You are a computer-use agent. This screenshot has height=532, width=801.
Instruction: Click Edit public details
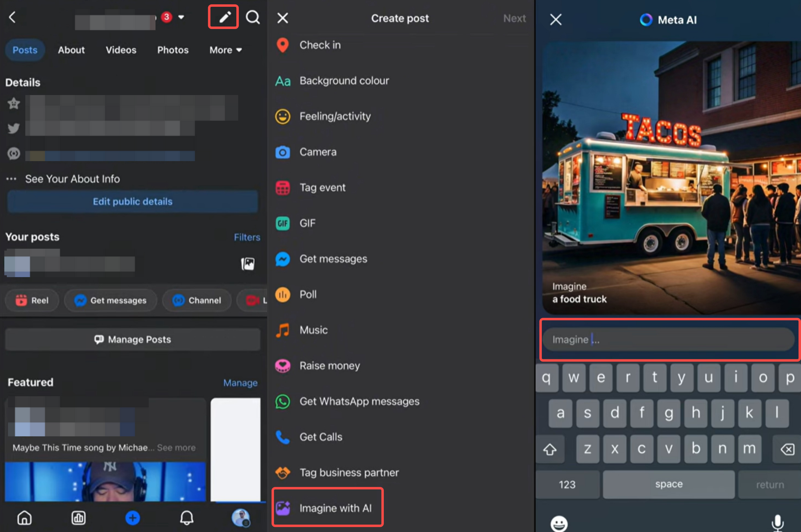132,201
